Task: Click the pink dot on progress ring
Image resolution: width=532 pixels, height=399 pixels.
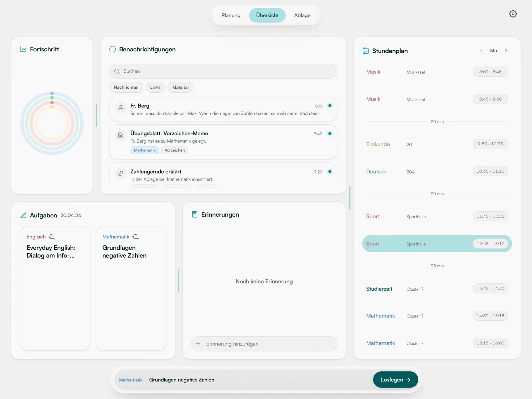Action: [52, 102]
